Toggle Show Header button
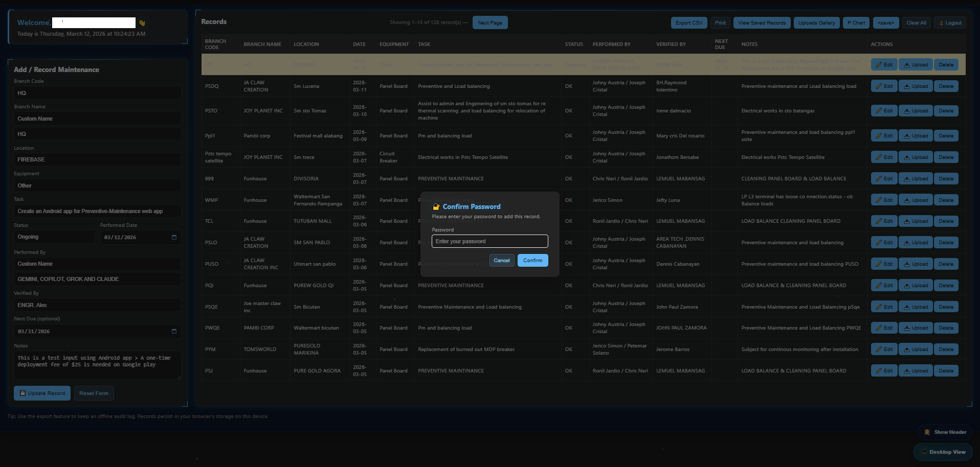Screen dimensions: 980x467 [x=945, y=432]
